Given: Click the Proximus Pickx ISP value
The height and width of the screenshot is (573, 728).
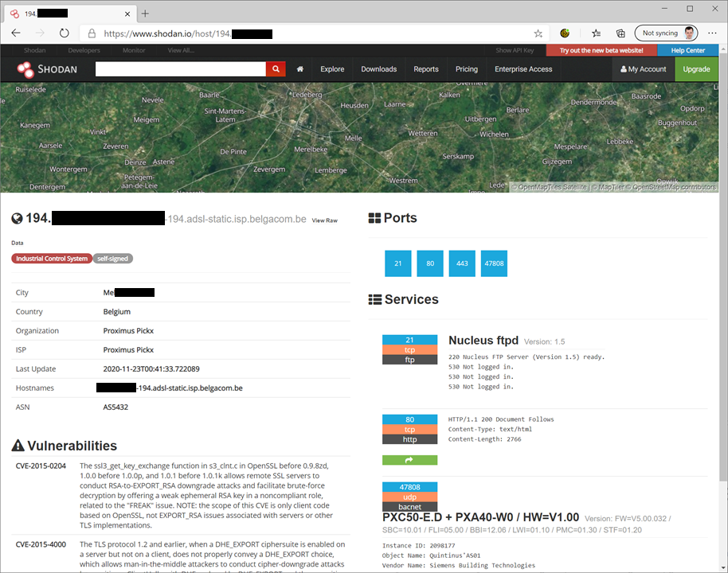Looking at the screenshot, I should click(128, 349).
